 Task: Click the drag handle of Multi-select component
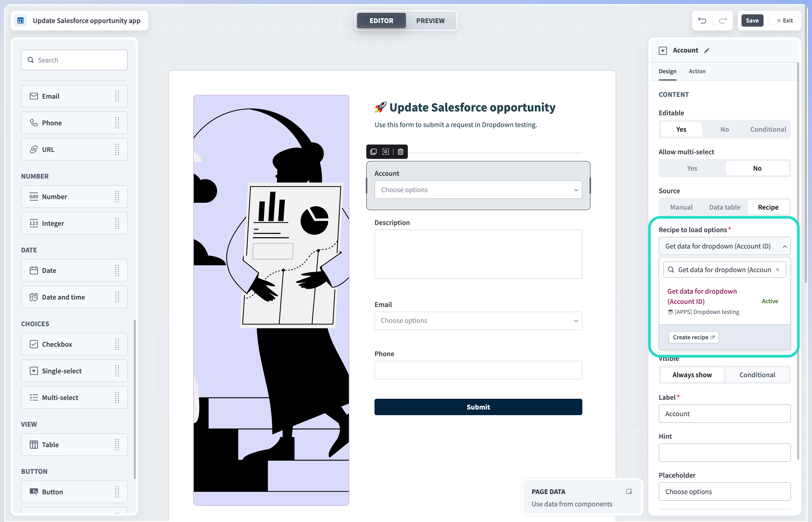click(x=117, y=398)
